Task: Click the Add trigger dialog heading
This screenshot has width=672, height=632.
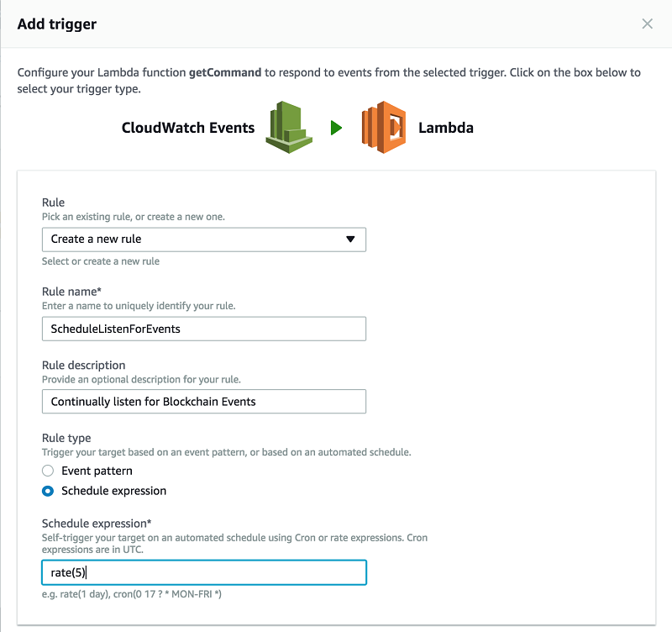Action: click(57, 24)
